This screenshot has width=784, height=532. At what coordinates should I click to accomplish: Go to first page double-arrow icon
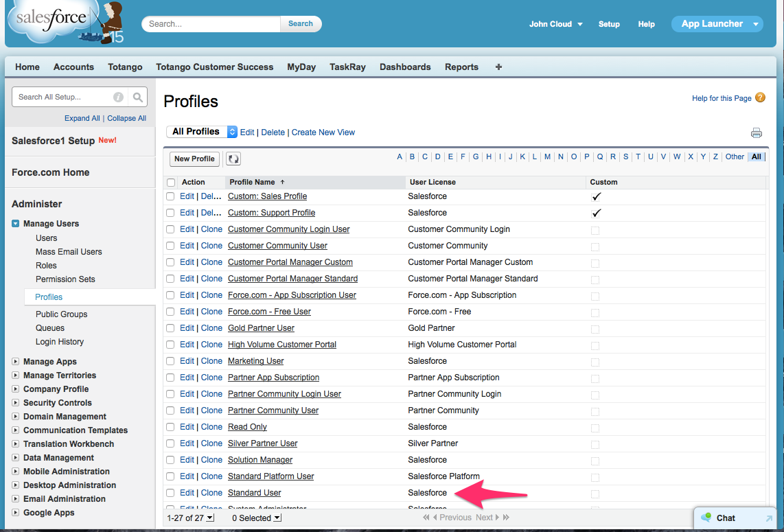click(x=426, y=518)
